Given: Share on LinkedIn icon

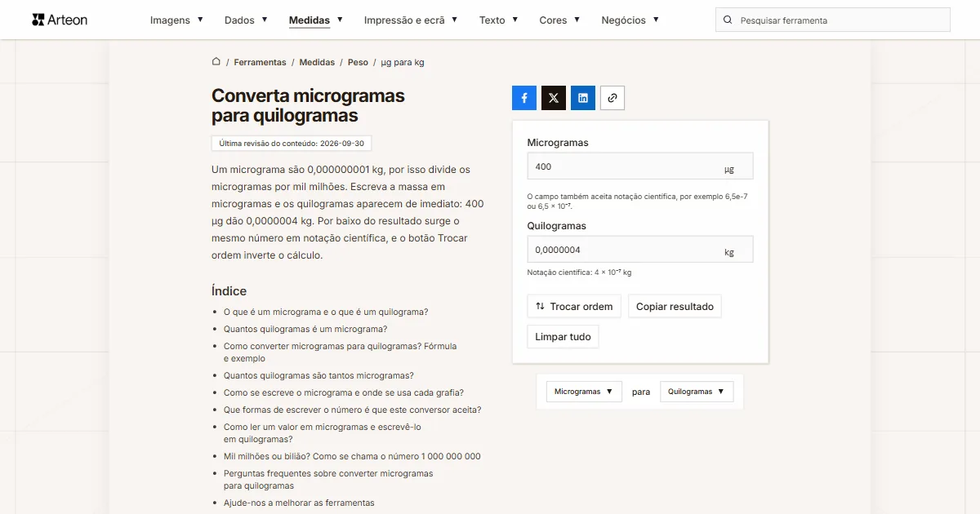Looking at the screenshot, I should pos(583,98).
